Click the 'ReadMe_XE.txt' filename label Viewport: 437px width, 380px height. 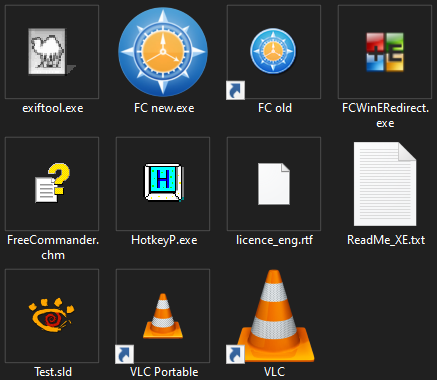(x=386, y=240)
